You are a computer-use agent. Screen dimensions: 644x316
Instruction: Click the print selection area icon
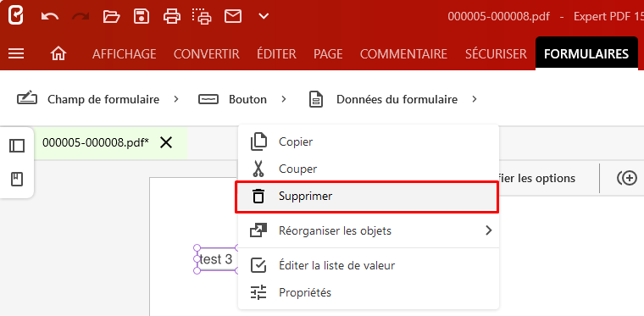[x=202, y=16]
